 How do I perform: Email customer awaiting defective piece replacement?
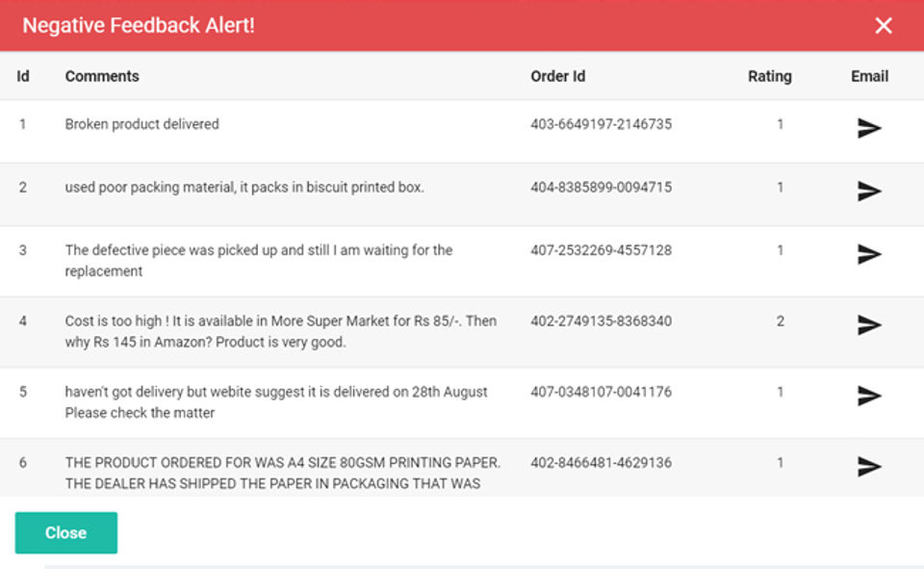tap(869, 254)
